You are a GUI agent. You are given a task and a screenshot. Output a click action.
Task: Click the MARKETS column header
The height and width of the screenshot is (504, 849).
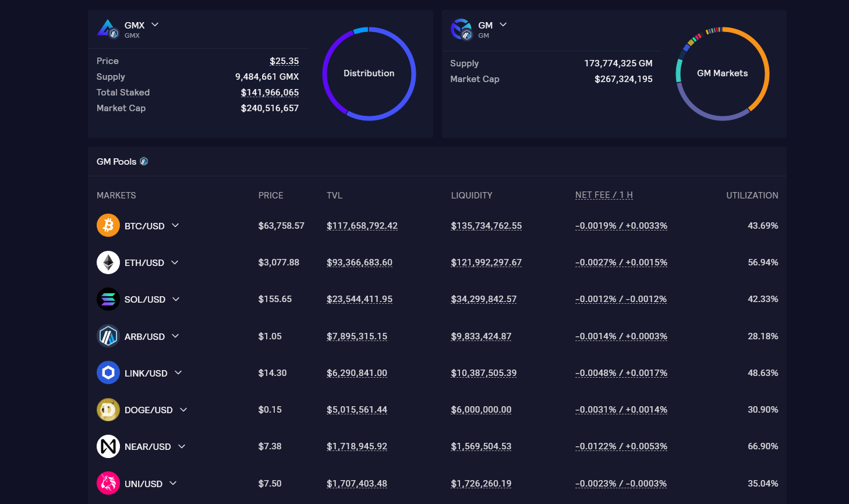click(x=116, y=196)
